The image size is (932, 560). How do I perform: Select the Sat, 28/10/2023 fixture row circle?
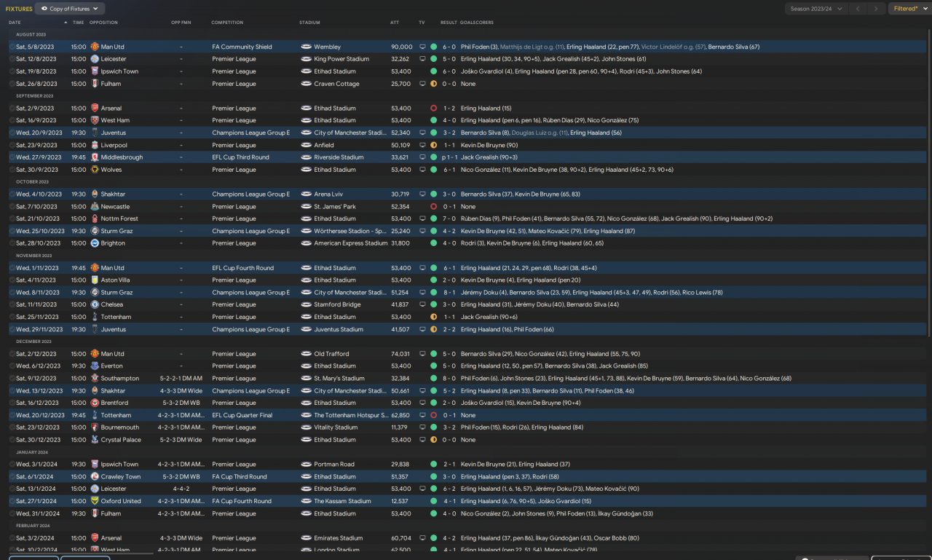point(12,243)
